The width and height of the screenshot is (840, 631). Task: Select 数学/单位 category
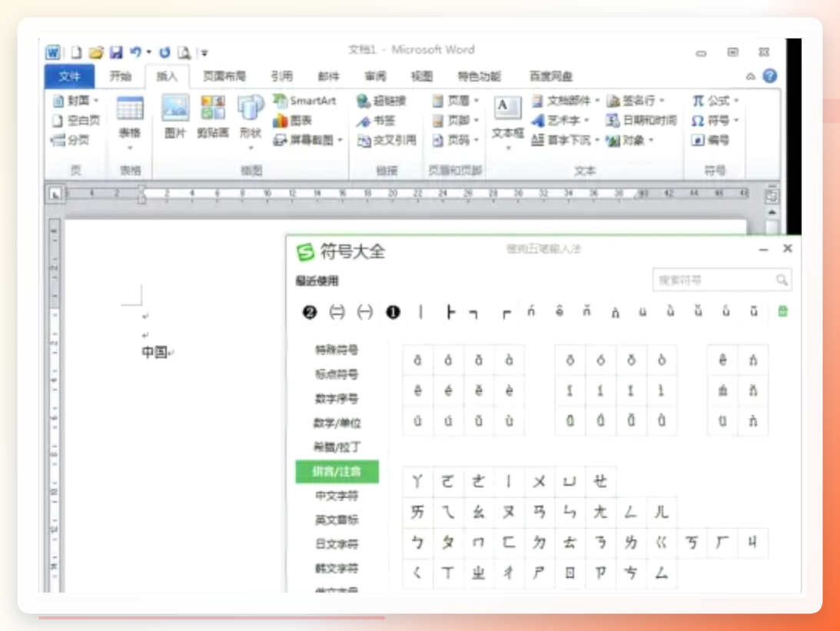click(x=337, y=423)
